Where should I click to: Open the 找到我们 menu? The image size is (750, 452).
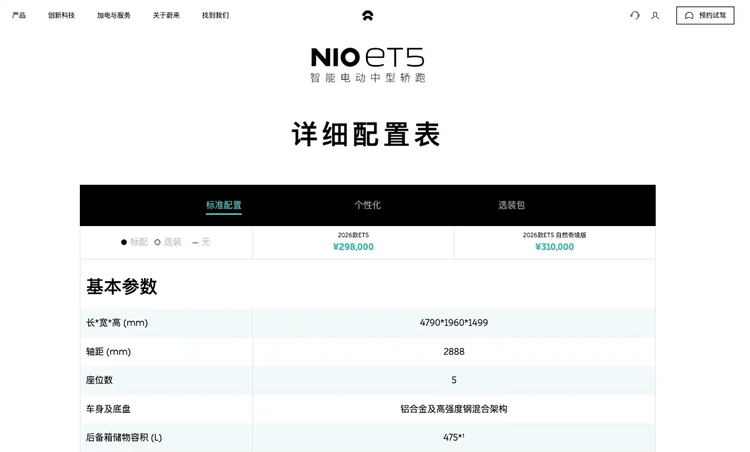[x=215, y=15]
